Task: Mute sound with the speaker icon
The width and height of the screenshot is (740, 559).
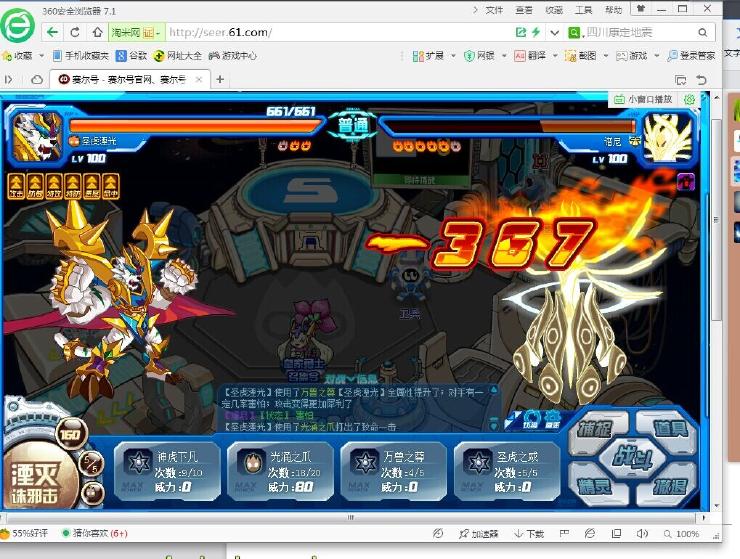Action: coord(642,534)
